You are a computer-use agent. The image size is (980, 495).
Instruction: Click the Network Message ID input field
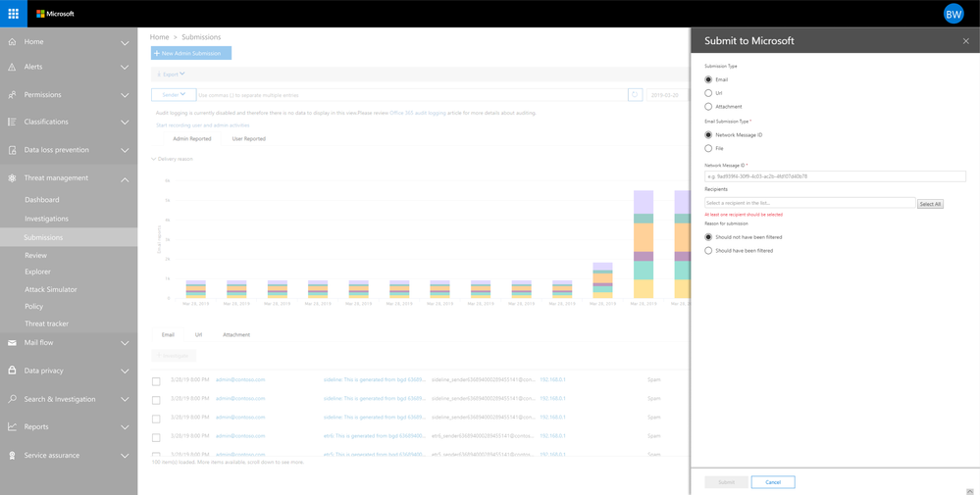point(835,176)
